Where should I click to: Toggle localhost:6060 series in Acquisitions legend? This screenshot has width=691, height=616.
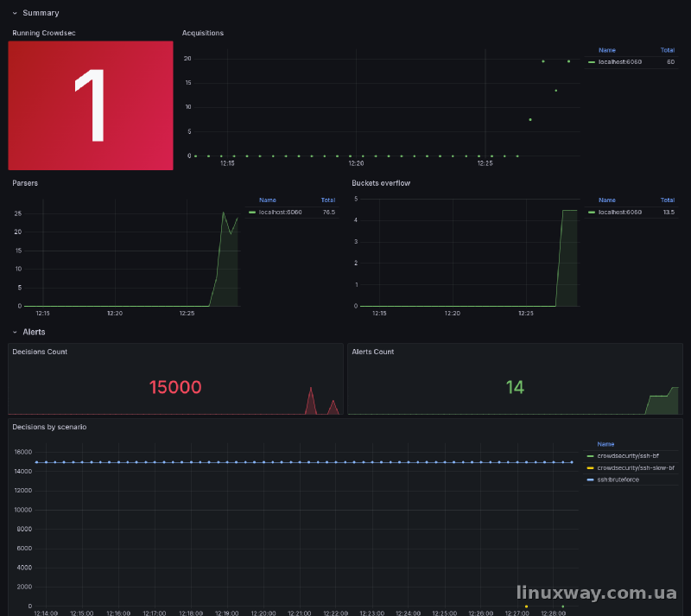(619, 62)
